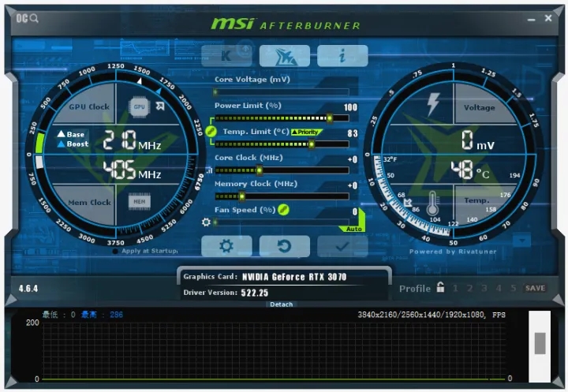Select profile slot 3
Image resolution: width=568 pixels, height=392 pixels.
tap(484, 289)
